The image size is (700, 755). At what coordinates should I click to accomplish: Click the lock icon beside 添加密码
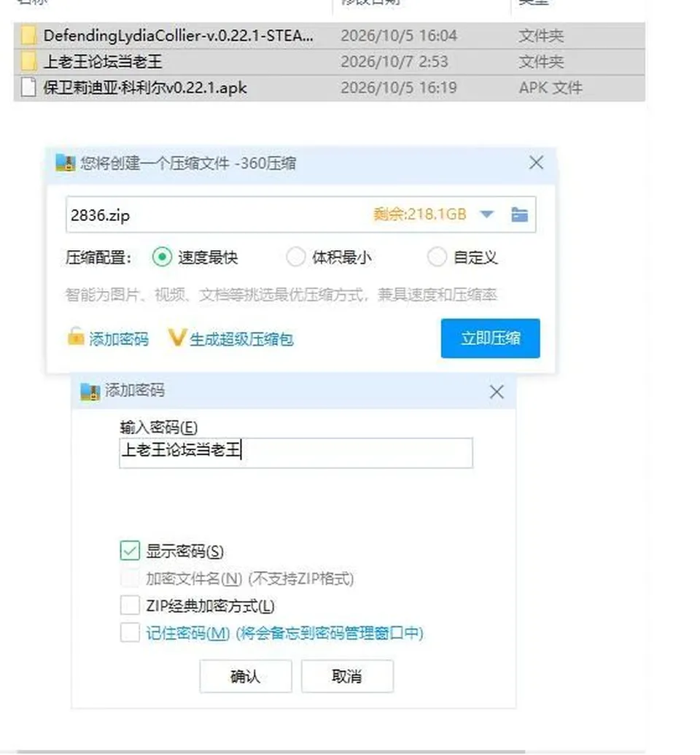tap(76, 336)
